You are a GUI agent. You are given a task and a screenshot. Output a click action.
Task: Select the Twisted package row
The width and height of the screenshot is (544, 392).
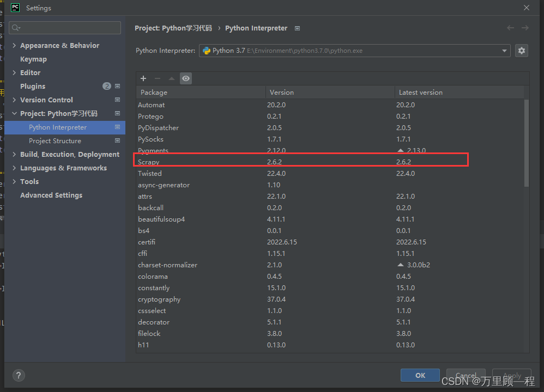coord(330,173)
